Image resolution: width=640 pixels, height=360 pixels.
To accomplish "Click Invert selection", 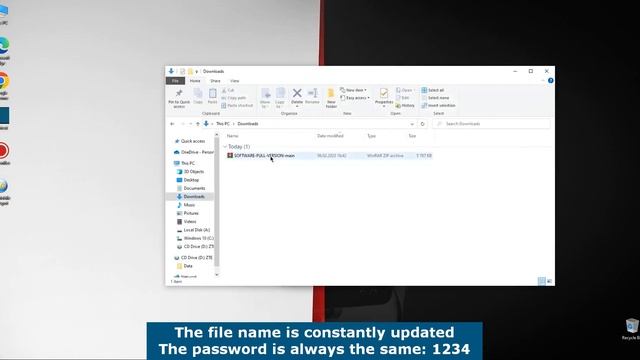I will (x=438, y=106).
